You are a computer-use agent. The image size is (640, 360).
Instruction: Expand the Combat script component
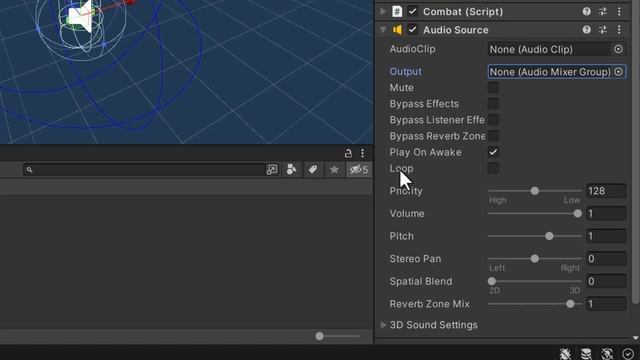click(383, 11)
